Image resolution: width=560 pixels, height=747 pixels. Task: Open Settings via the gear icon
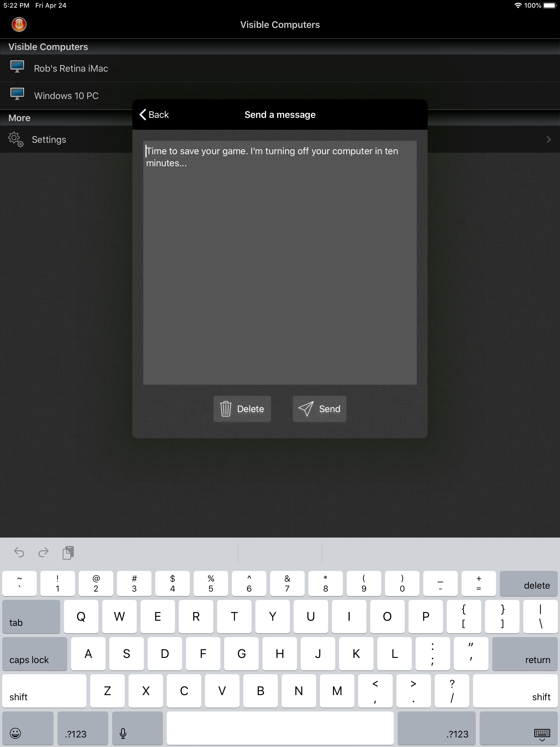16,139
